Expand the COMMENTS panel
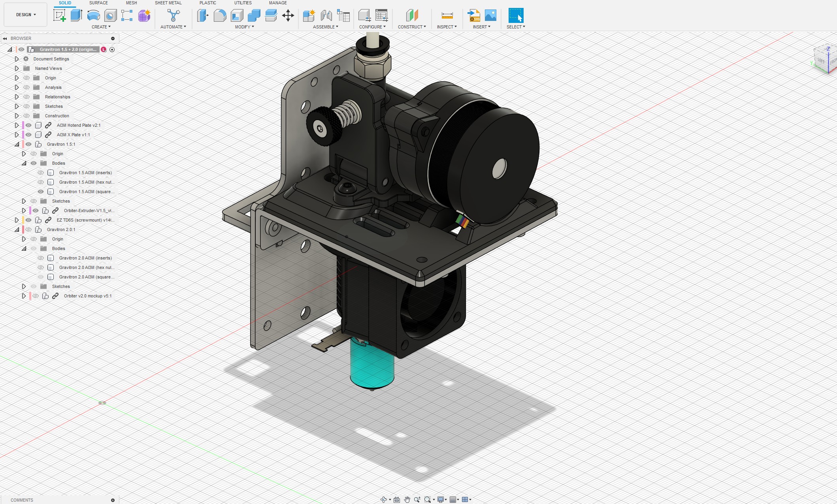Image resolution: width=837 pixels, height=504 pixels. [113, 500]
